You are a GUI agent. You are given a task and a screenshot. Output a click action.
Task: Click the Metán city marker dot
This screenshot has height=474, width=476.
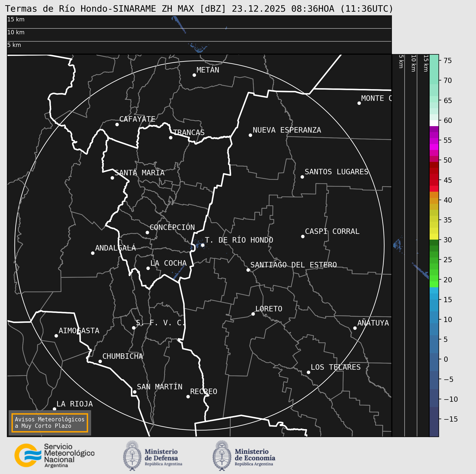click(x=194, y=75)
